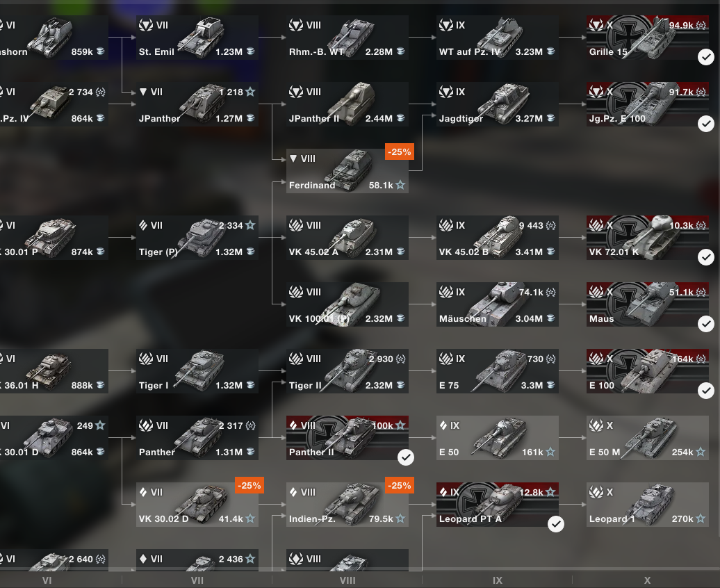Jump to tier VIII column label

(x=347, y=580)
